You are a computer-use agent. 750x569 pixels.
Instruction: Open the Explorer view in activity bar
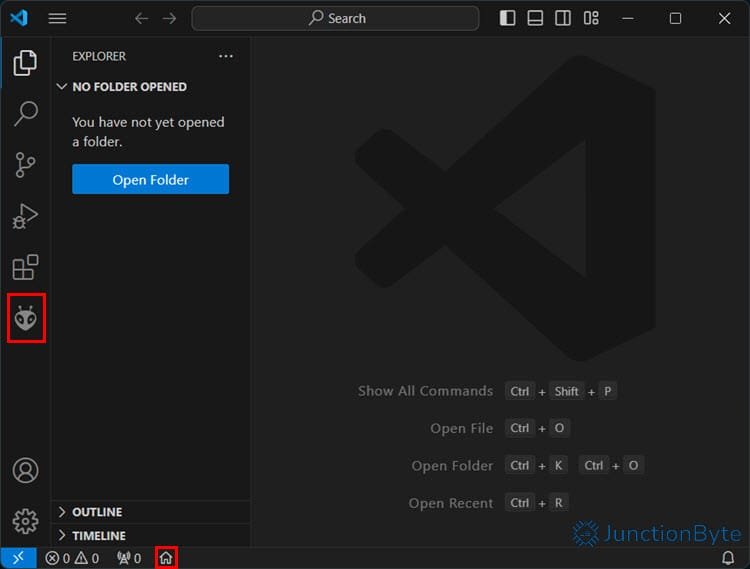tap(25, 63)
